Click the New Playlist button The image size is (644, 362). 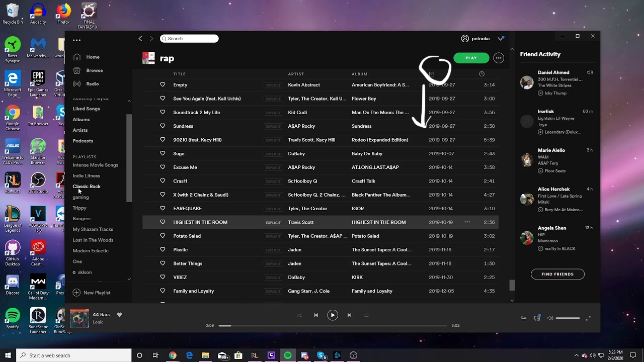(x=92, y=293)
